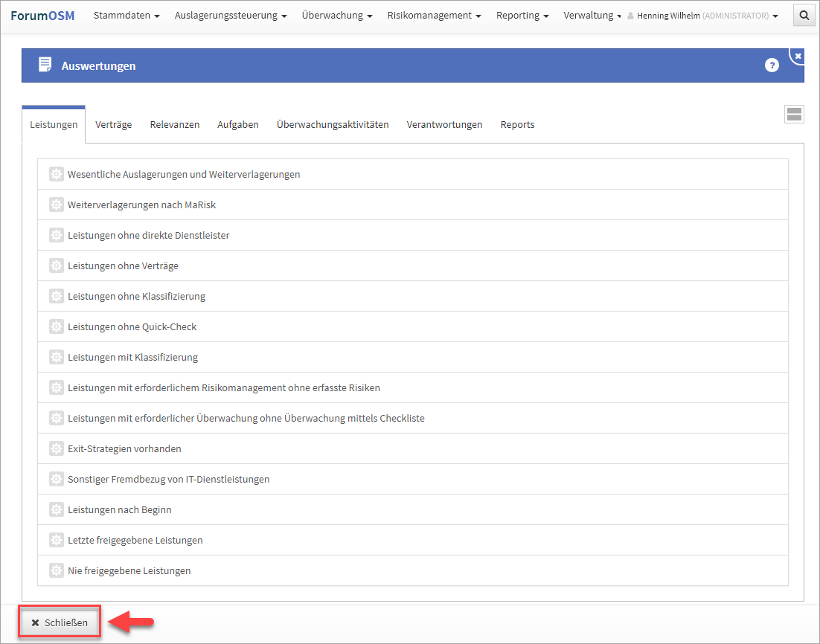Switch to the Verträge tab
820x644 pixels.
pyautogui.click(x=113, y=124)
